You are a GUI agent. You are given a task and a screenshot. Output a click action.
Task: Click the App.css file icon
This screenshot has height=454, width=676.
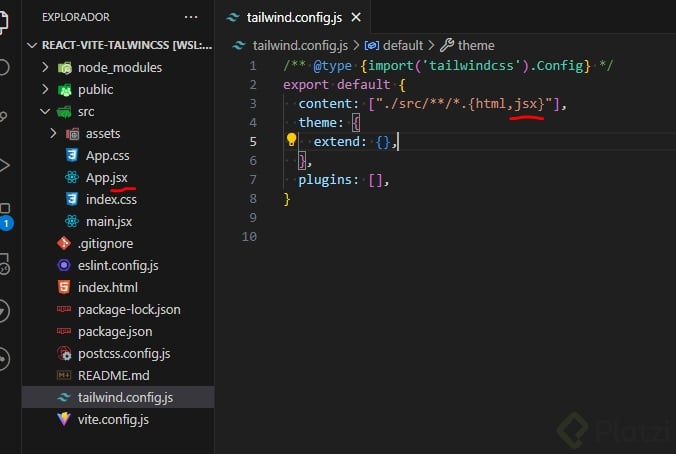(x=72, y=155)
